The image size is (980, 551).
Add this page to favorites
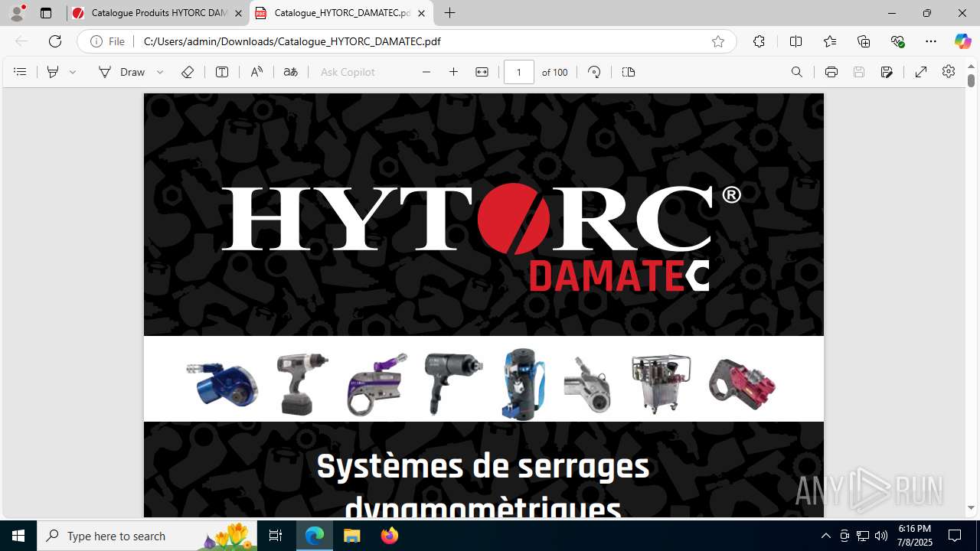pos(718,41)
